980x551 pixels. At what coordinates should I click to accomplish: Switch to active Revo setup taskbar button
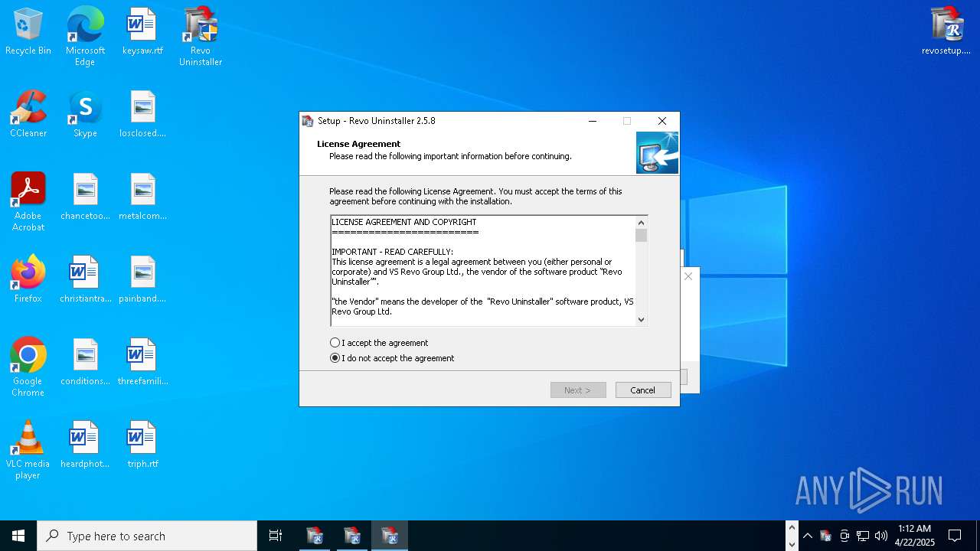point(390,536)
